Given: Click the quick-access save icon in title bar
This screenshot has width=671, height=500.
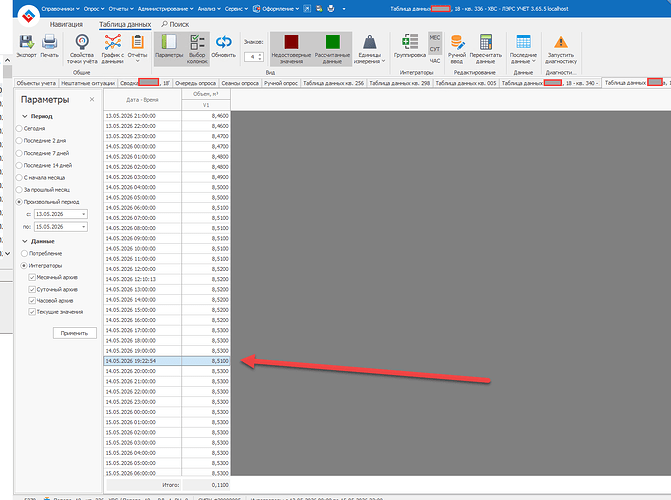Looking at the screenshot, I should (x=319, y=9).
